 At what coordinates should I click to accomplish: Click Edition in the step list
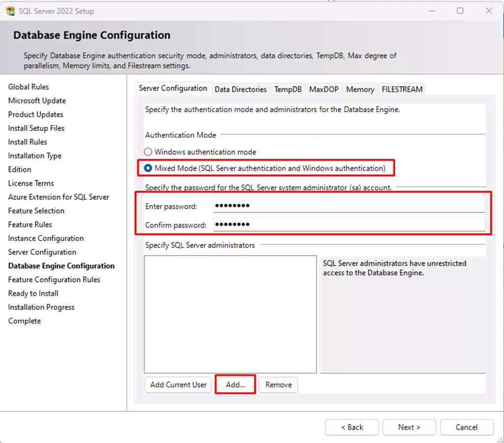pos(20,170)
